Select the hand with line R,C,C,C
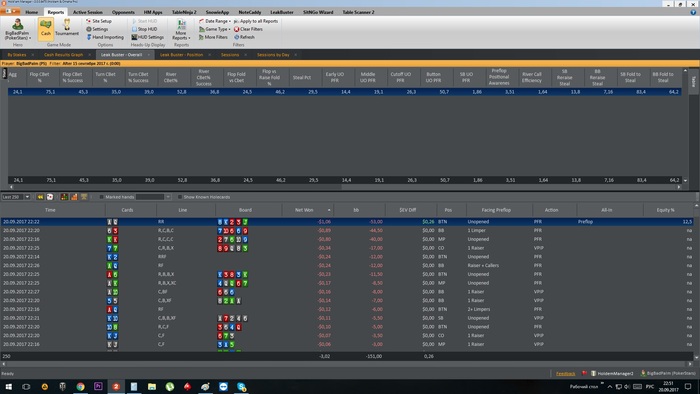This screenshot has height=394, width=700. click(x=347, y=239)
